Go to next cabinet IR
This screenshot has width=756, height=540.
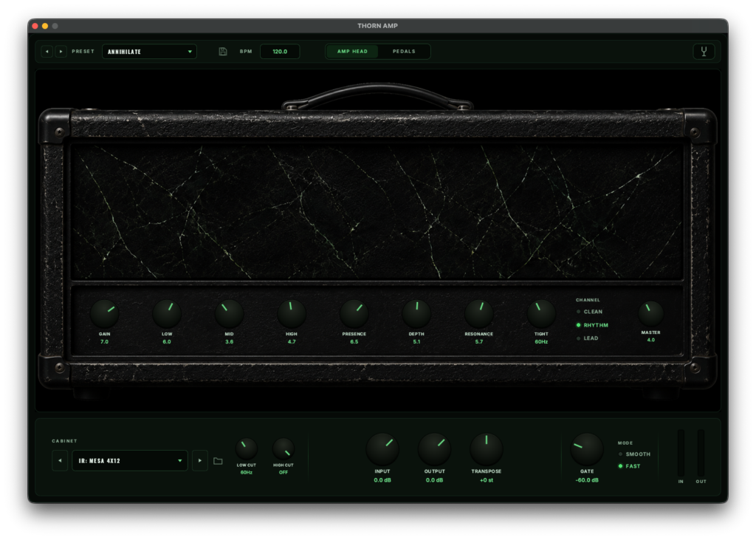click(x=200, y=461)
